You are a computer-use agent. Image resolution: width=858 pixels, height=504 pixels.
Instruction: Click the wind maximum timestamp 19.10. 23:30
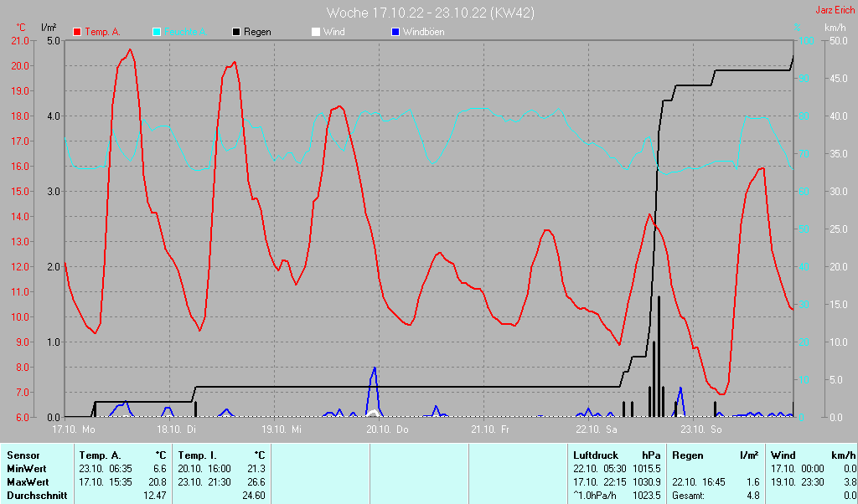coord(798,482)
